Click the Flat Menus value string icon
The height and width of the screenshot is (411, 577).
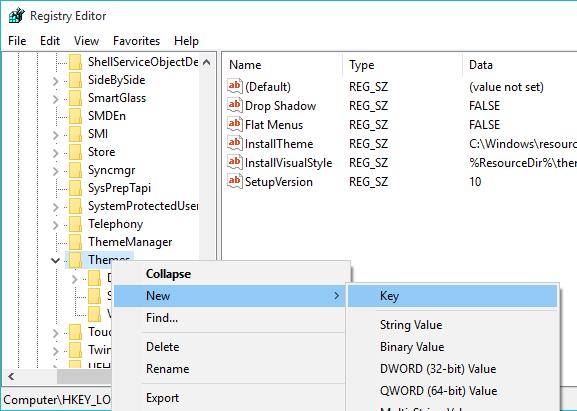[235, 124]
